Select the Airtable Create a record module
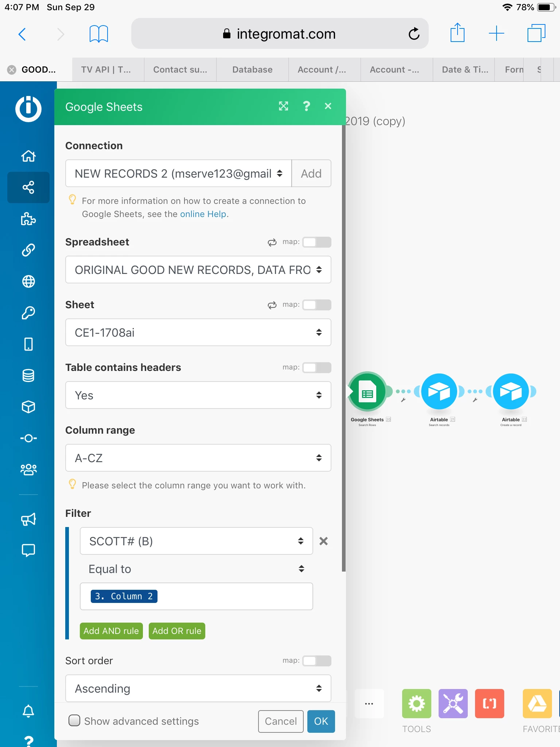 511,392
